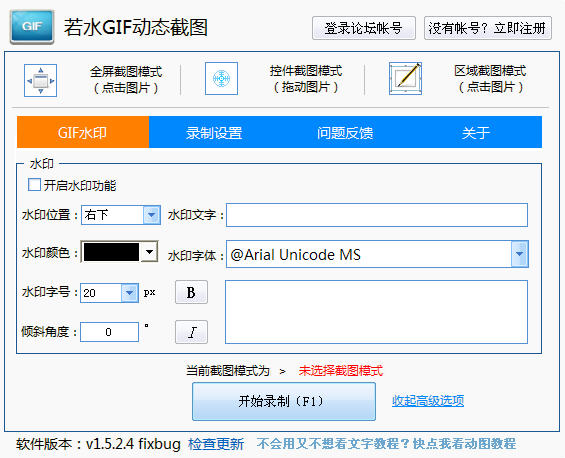Click the 登录论坛帐号 button
Viewport: 565px width, 458px height.
pos(364,28)
